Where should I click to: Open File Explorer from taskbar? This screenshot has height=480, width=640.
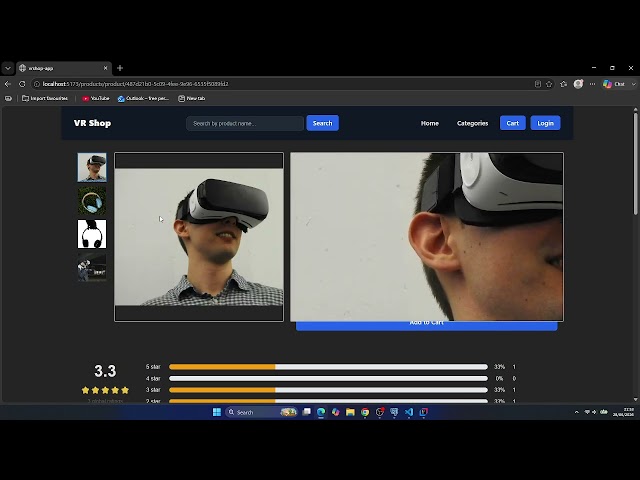pos(350,412)
